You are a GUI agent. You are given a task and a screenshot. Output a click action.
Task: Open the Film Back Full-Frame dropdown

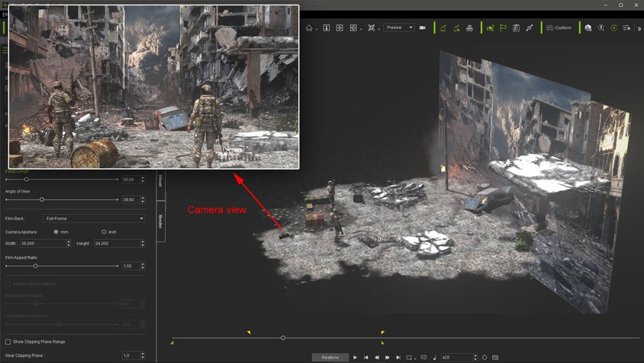[93, 219]
